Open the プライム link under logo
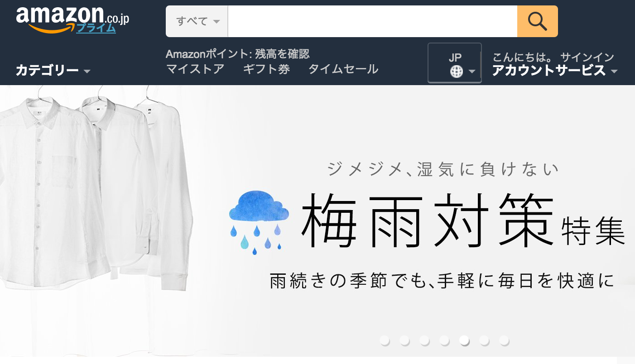The image size is (635, 364). (96, 28)
